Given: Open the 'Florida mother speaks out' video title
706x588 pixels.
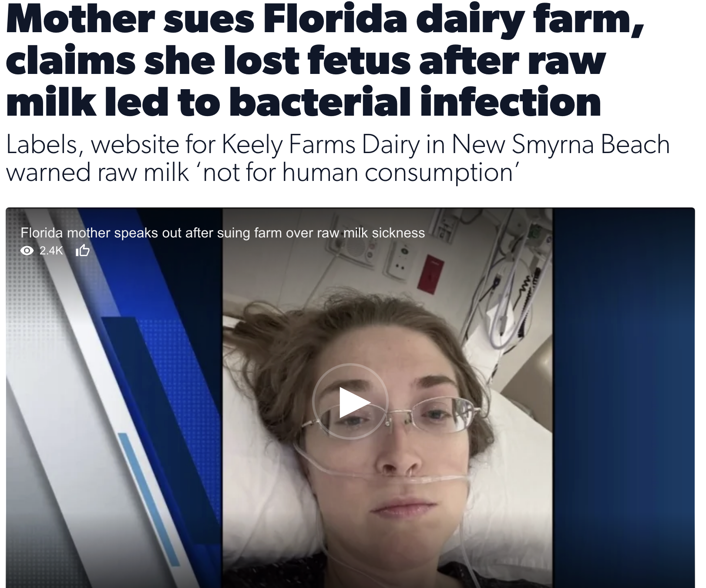Looking at the screenshot, I should click(222, 233).
